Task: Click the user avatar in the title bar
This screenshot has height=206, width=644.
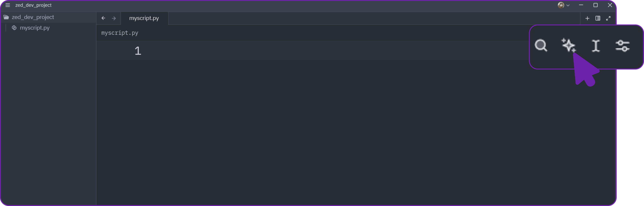Action: coord(561,5)
